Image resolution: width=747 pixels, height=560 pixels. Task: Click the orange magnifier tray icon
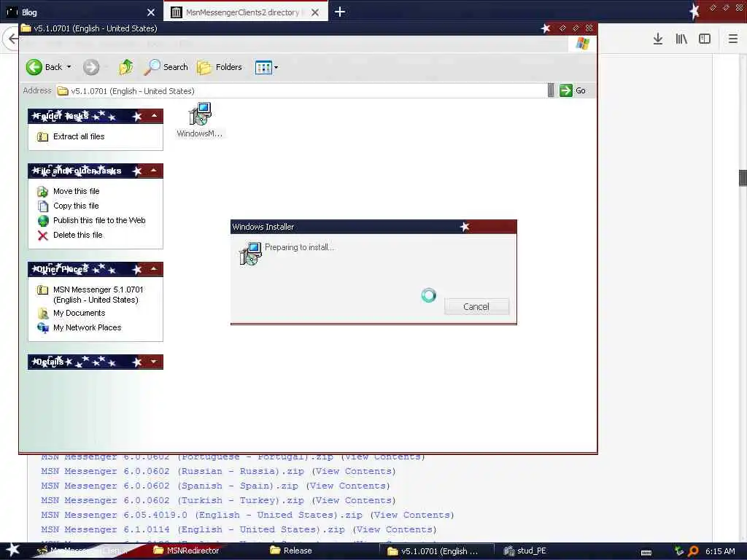[693, 551]
